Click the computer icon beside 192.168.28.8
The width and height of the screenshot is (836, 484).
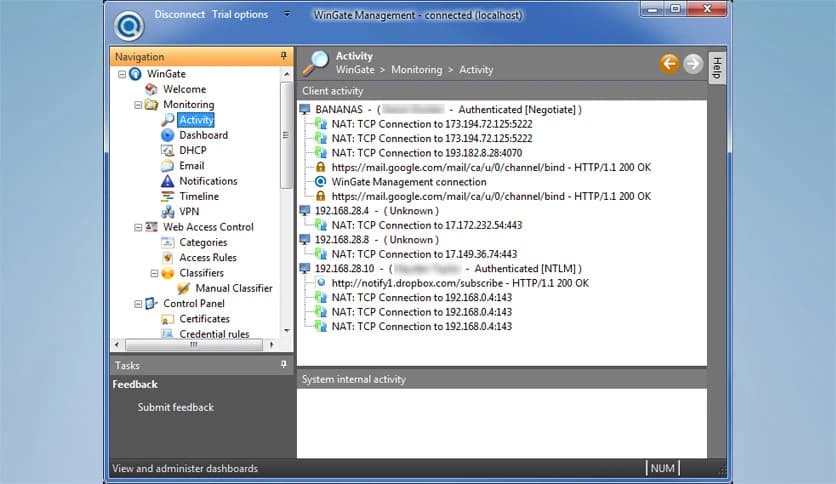click(305, 239)
